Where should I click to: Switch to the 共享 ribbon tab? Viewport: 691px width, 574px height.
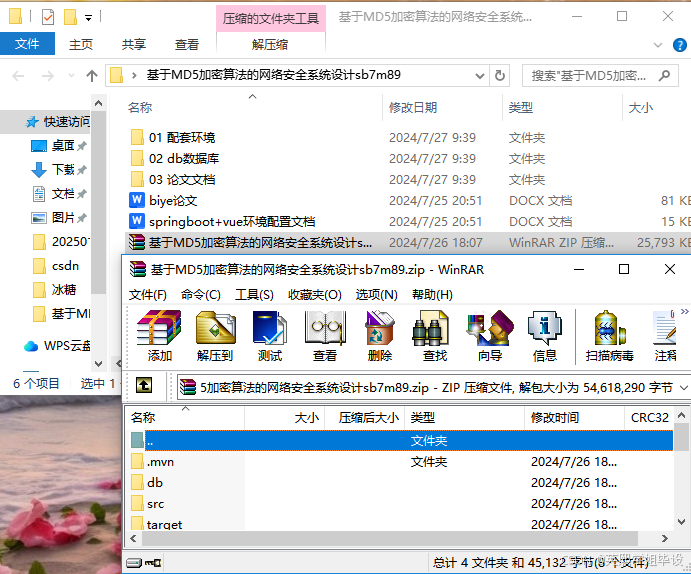pyautogui.click(x=134, y=44)
